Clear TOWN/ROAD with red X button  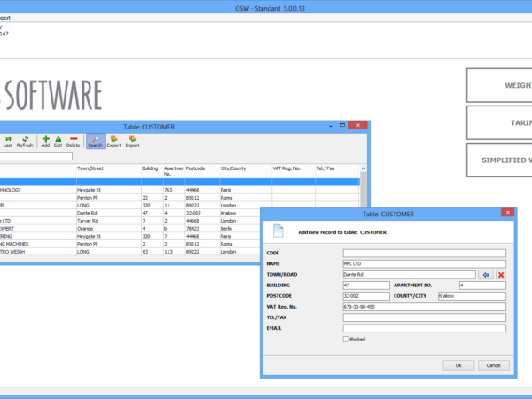coord(501,275)
